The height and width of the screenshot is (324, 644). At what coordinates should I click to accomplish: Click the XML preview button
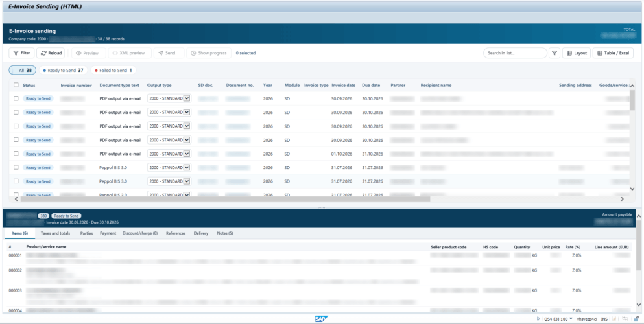[x=128, y=53]
